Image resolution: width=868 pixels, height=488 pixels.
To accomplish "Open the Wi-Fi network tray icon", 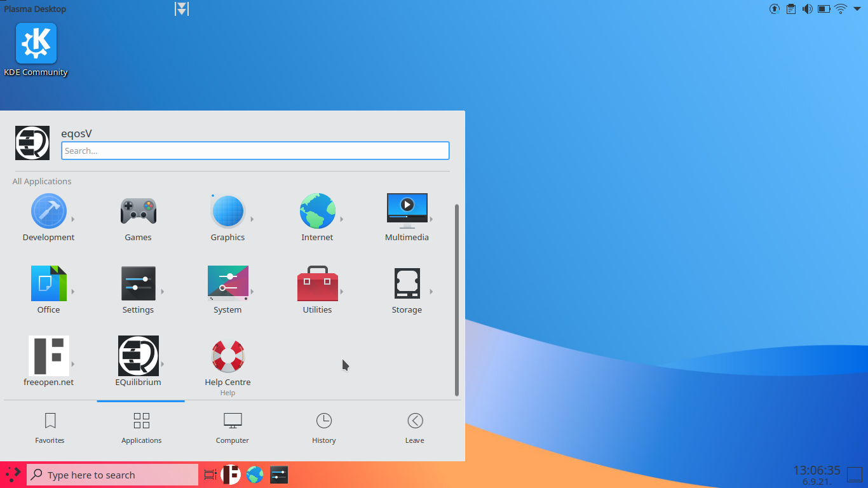I will [x=841, y=9].
